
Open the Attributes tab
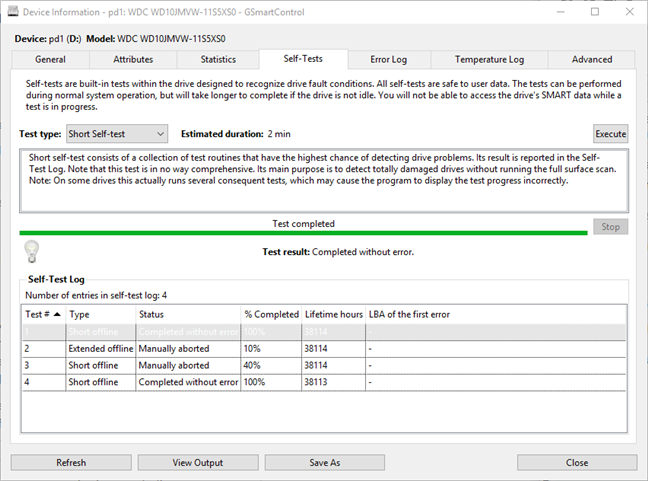click(133, 60)
